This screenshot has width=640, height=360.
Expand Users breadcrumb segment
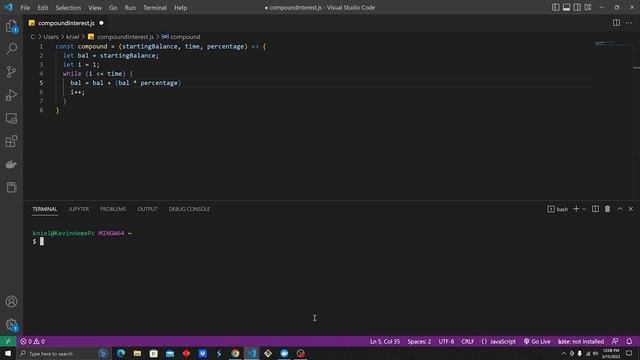51,37
